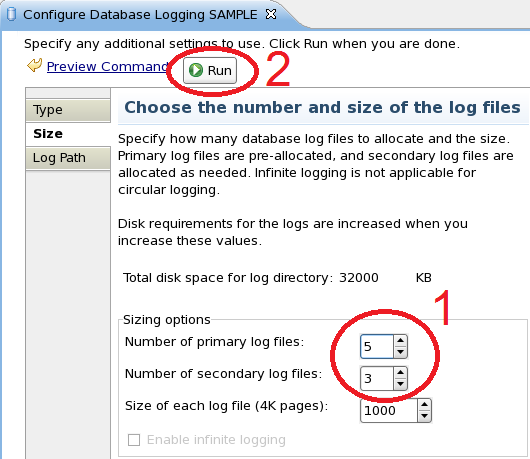This screenshot has height=459, width=530.
Task: Increase number of primary log files
Action: pos(401,340)
